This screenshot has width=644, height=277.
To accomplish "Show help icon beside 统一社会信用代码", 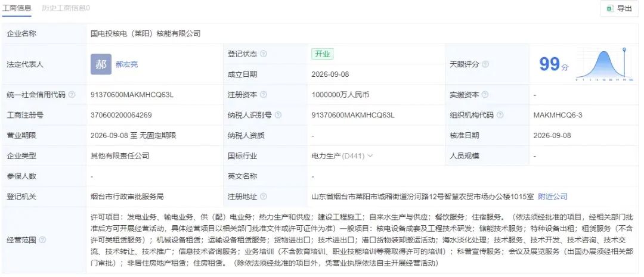I will click(72, 94).
